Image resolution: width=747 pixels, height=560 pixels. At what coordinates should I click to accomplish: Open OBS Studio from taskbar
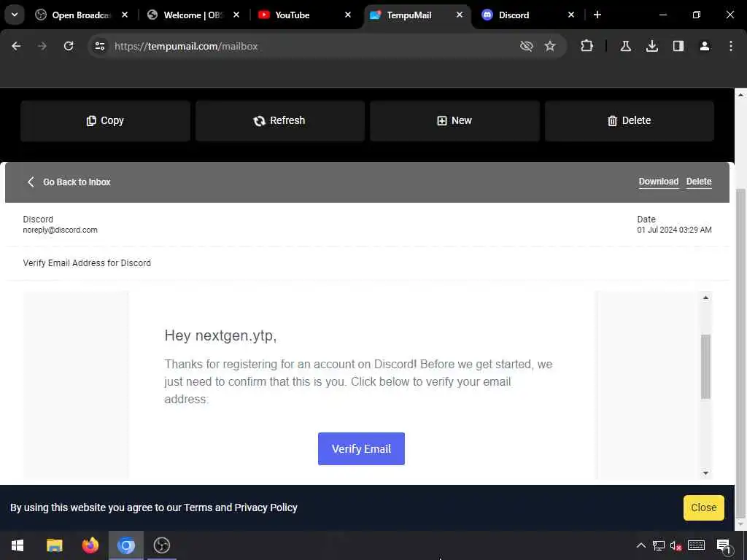tap(162, 545)
